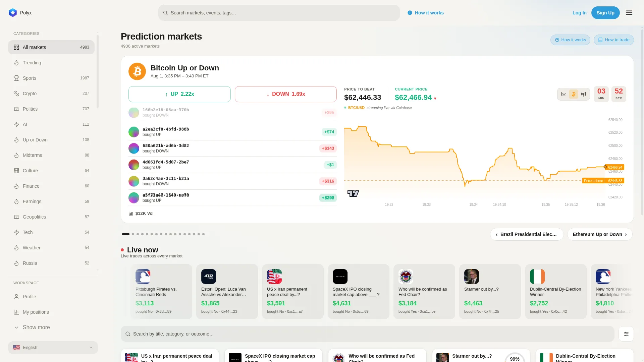This screenshot has height=362, width=644.
Task: Open the Geopolitics category
Action: 51,217
